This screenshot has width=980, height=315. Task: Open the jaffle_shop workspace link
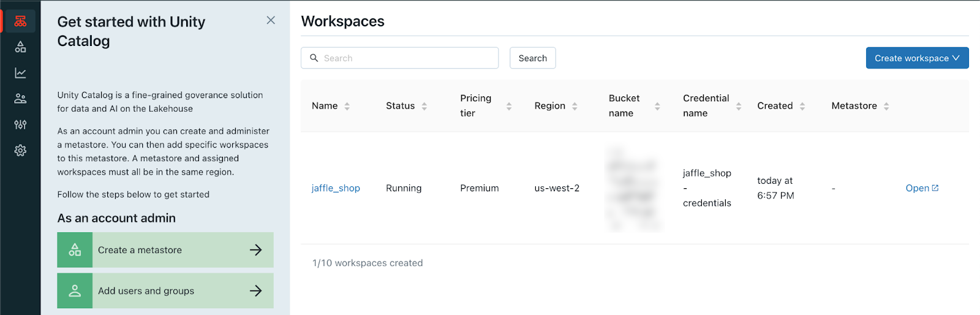[x=336, y=188]
